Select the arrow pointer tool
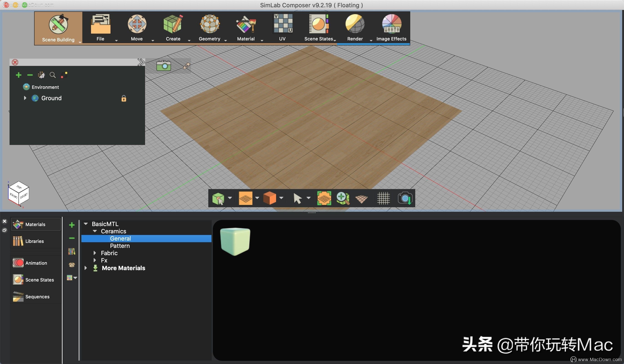The width and height of the screenshot is (624, 364). click(x=297, y=198)
